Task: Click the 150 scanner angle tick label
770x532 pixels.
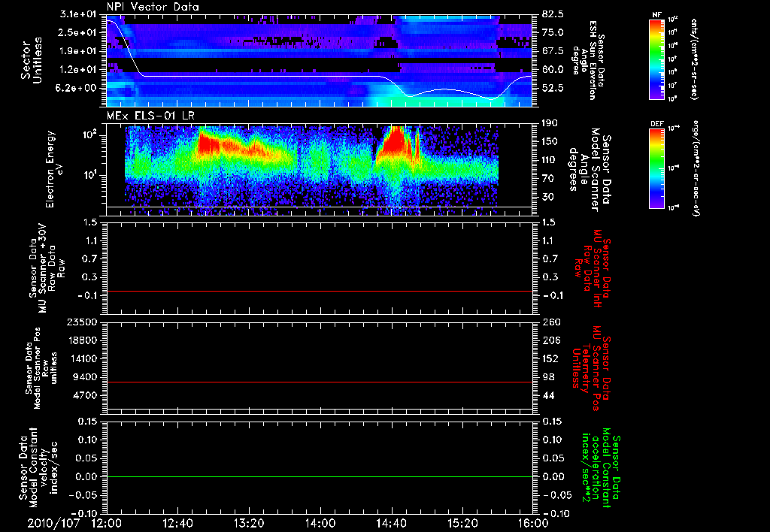Action: [550, 141]
